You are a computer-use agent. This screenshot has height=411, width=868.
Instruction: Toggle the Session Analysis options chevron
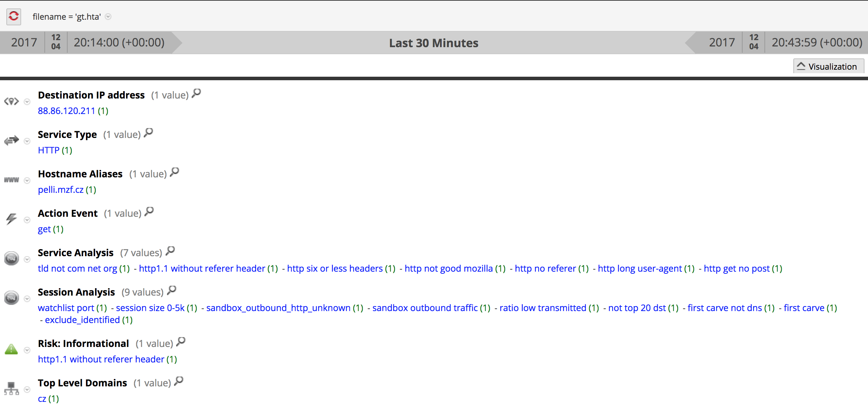(x=27, y=299)
